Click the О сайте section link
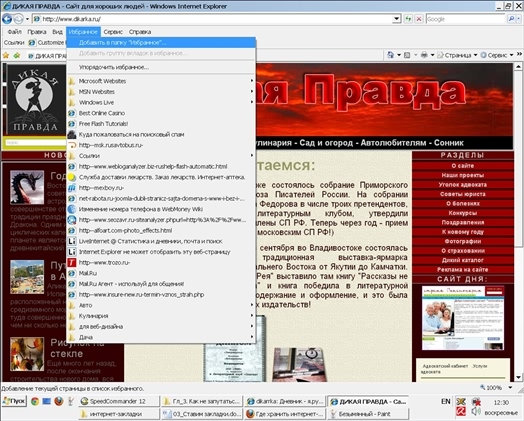The width and height of the screenshot is (524, 421). [463, 166]
